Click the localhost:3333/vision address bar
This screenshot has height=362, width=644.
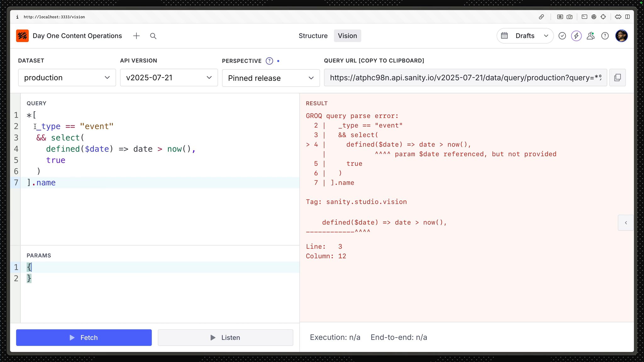[x=54, y=17]
